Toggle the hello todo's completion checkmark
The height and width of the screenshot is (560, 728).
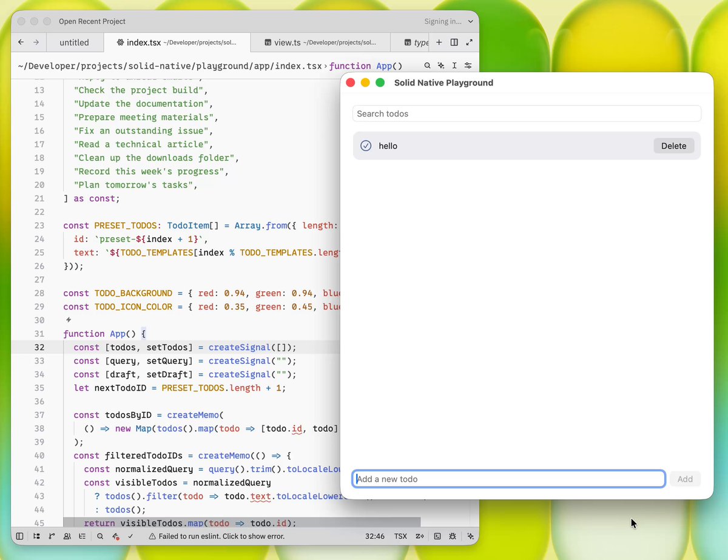click(x=366, y=146)
